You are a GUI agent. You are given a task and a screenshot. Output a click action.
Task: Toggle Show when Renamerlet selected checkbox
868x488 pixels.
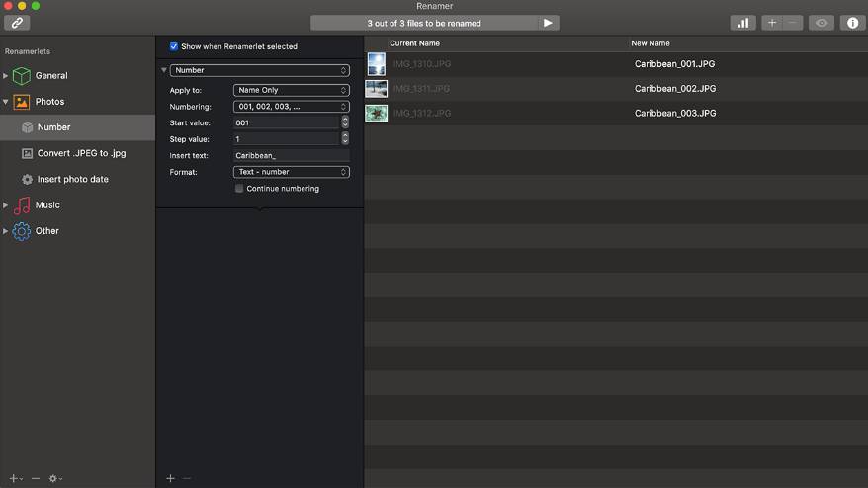[x=174, y=46]
